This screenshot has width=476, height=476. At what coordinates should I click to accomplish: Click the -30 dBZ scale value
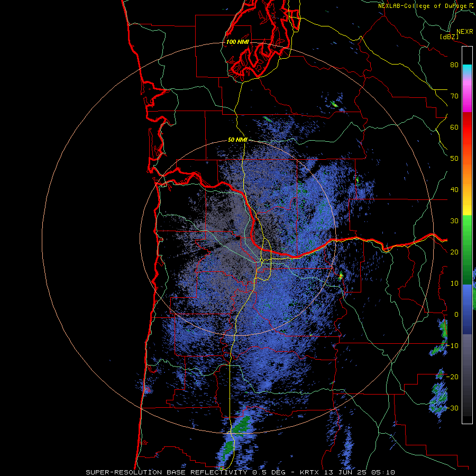pos(452,408)
